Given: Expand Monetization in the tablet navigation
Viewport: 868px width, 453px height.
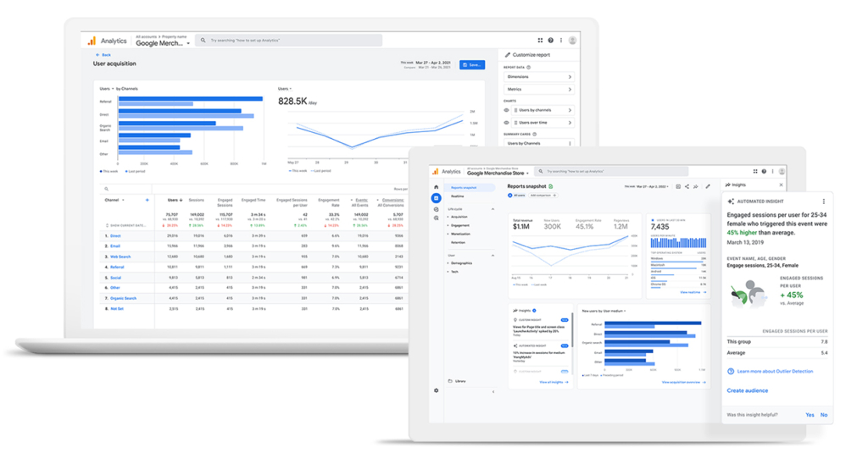Looking at the screenshot, I should tap(459, 234).
